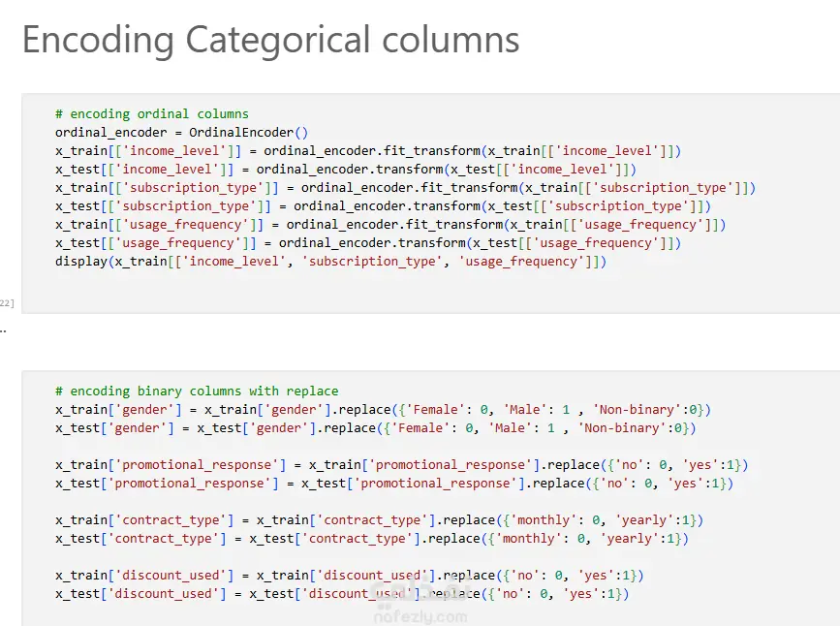Click the x_test subscription_type transform line
Viewport: 840px width, 626px height.
point(383,206)
